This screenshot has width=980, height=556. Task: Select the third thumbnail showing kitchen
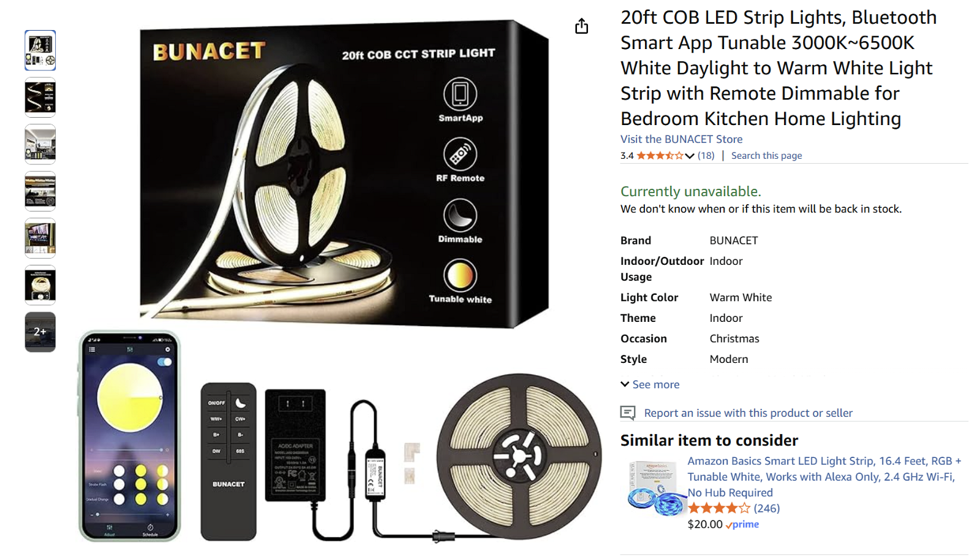40,144
